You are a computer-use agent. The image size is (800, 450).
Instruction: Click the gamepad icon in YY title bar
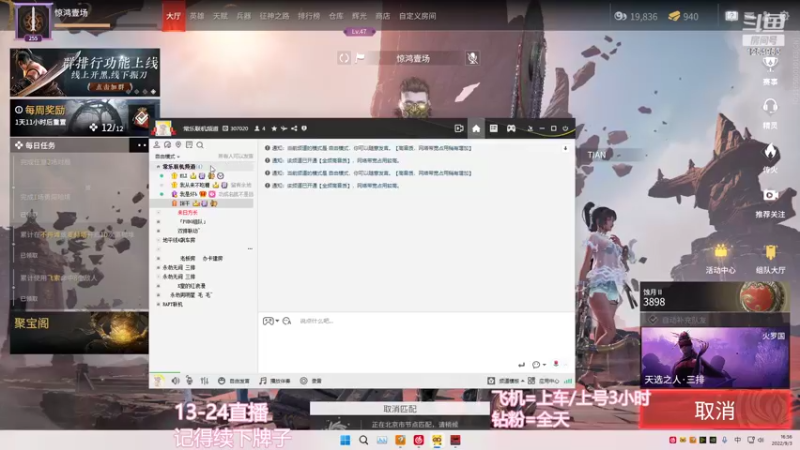(x=511, y=129)
